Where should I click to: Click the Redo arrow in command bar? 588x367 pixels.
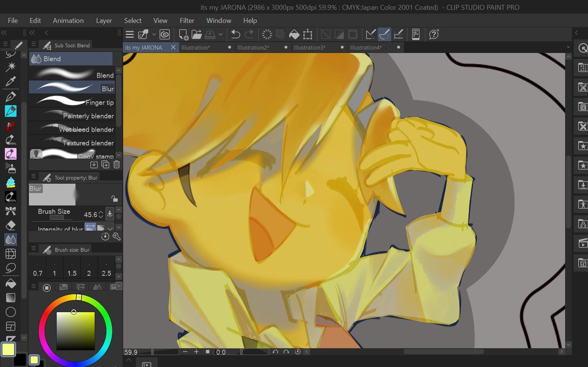[x=249, y=34]
